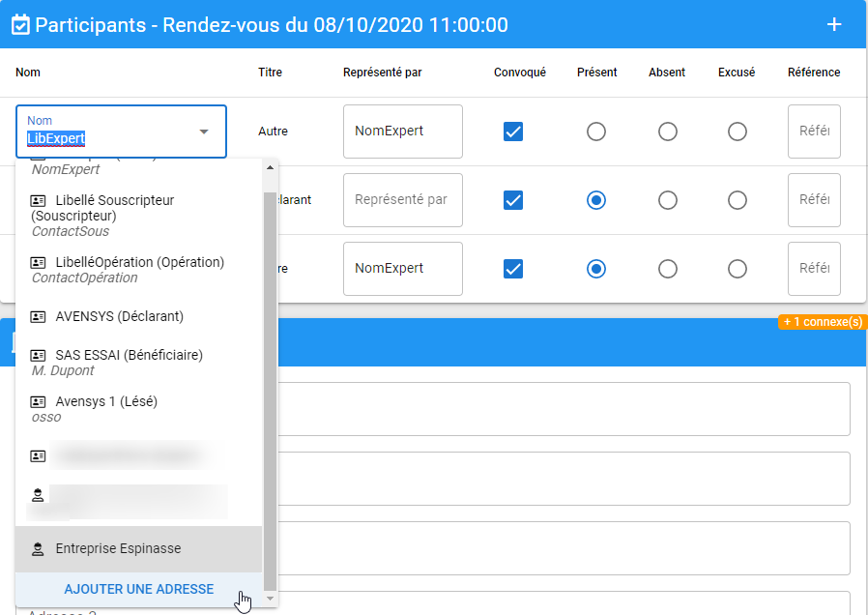Click the calendar icon in Participants header
Image resolution: width=868 pixels, height=615 pixels.
20,25
